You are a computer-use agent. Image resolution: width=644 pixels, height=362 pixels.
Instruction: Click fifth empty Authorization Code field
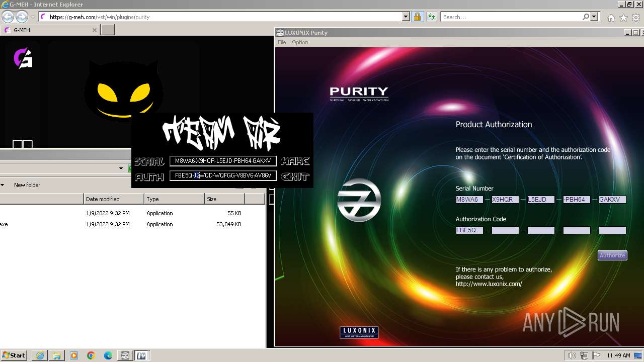(x=612, y=230)
